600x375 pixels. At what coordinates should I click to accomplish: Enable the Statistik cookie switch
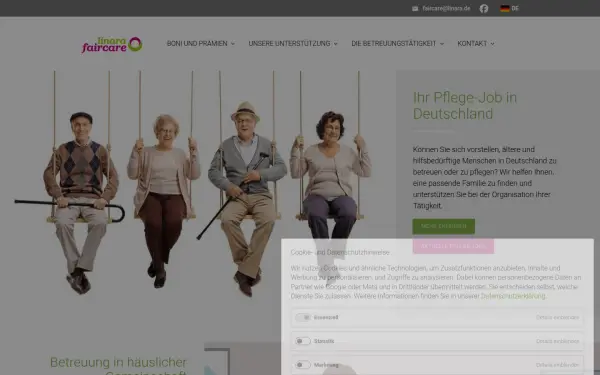click(x=303, y=341)
